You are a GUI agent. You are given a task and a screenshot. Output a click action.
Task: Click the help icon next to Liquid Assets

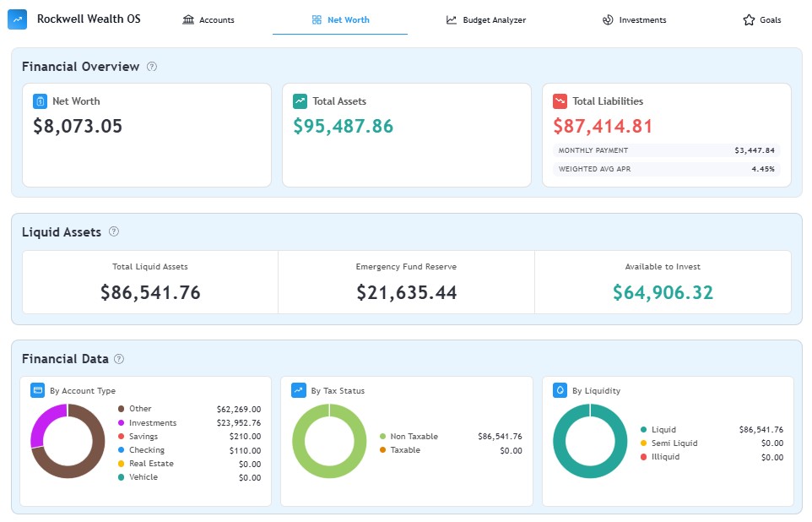tap(114, 231)
